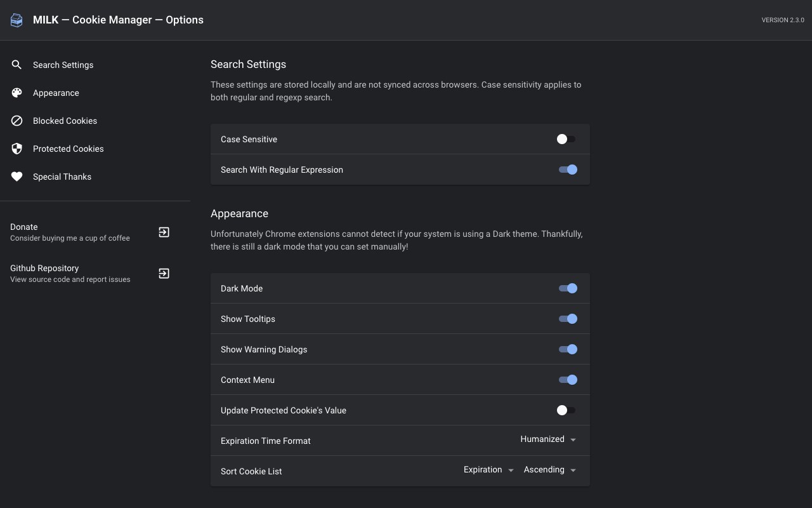Go to Blocked Cookies section
The width and height of the screenshot is (812, 508).
coord(65,121)
